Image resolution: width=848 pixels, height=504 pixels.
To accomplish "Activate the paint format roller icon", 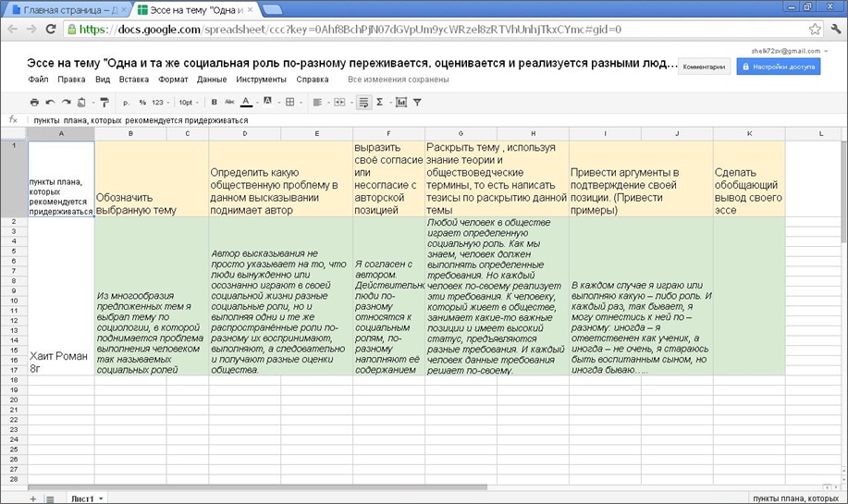I will click(104, 103).
